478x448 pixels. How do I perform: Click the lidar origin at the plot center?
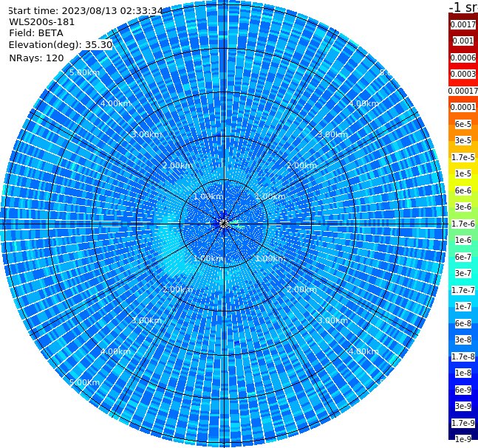click(x=224, y=224)
